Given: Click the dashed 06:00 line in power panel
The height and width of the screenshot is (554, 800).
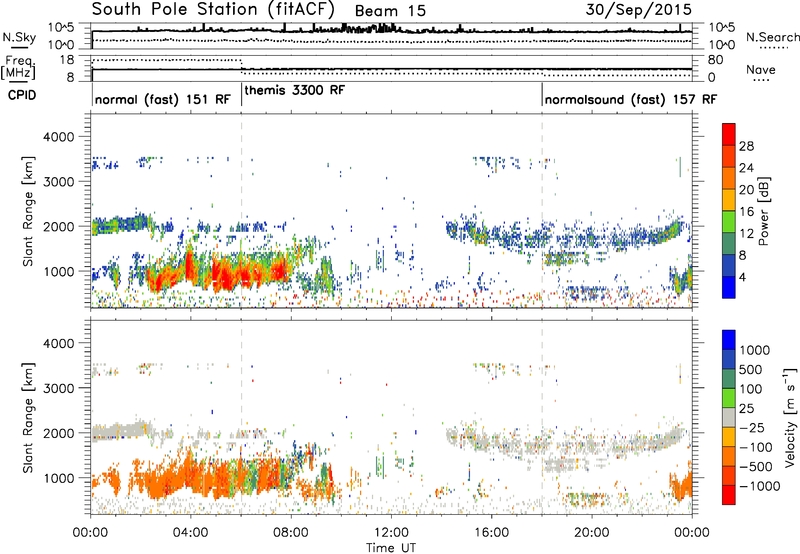Looking at the screenshot, I should pos(241,210).
